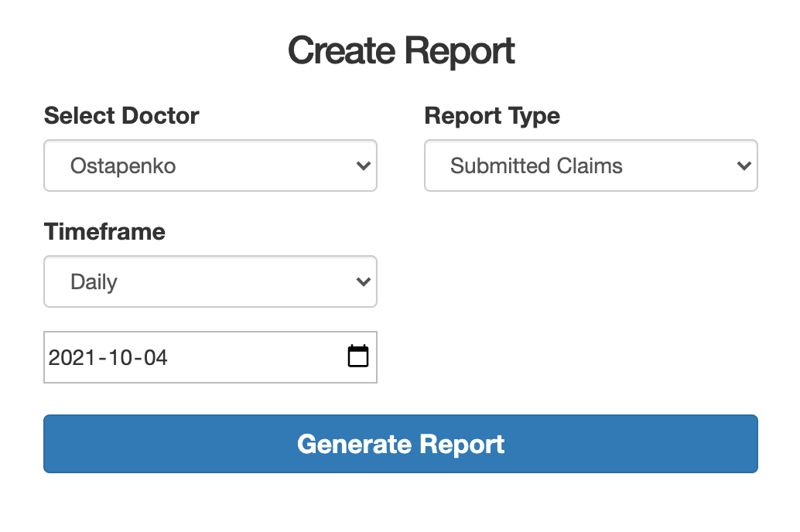Viewport: 800px width, 532px height.
Task: Click the Timeframe label
Action: [104, 231]
